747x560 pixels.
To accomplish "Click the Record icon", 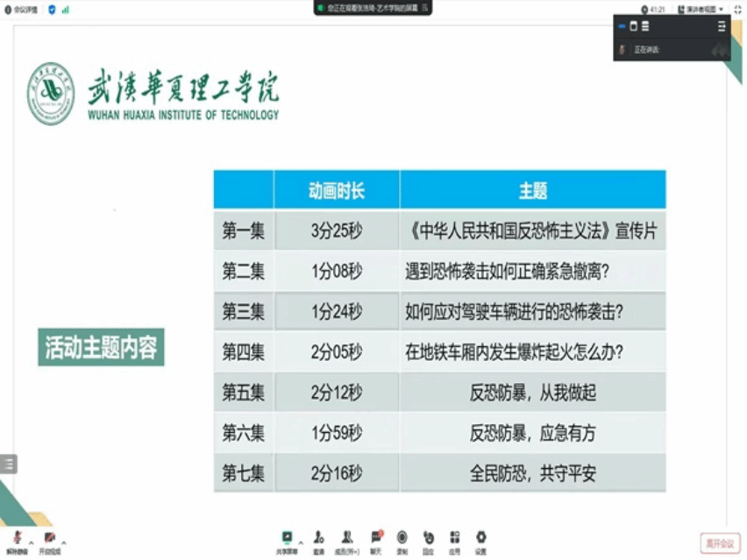I will (x=402, y=538).
